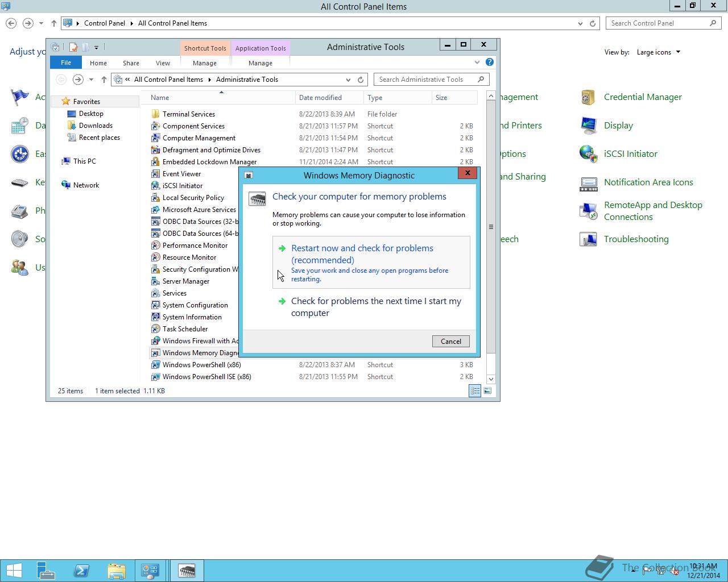The height and width of the screenshot is (582, 728).
Task: Select Downloads in Favorites
Action: click(x=96, y=126)
